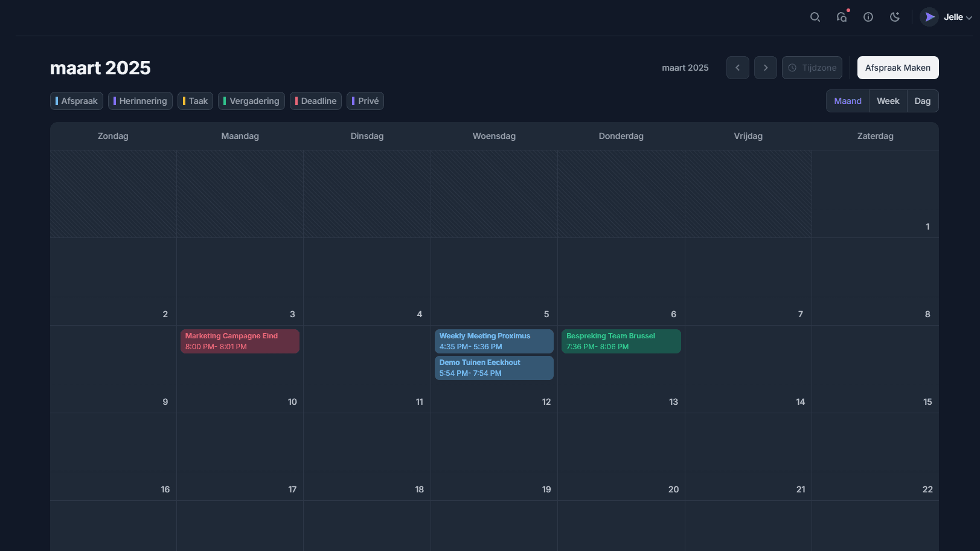
Task: Click small maart 2025 label beside arrows
Action: pyautogui.click(x=685, y=68)
